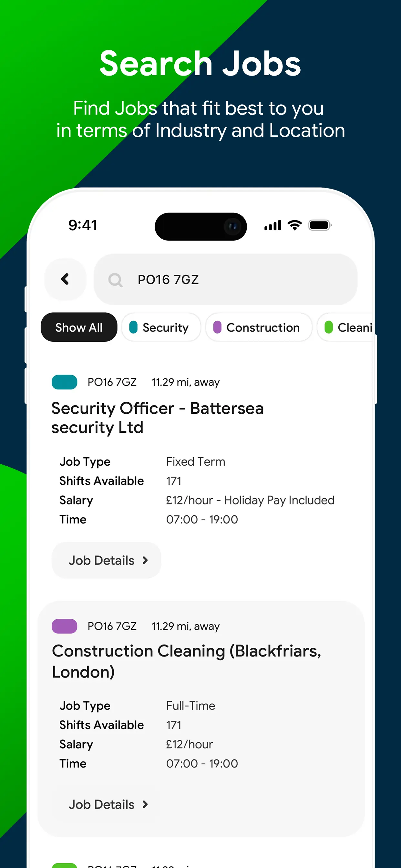Click the green Cleaning category dot

coord(329,327)
